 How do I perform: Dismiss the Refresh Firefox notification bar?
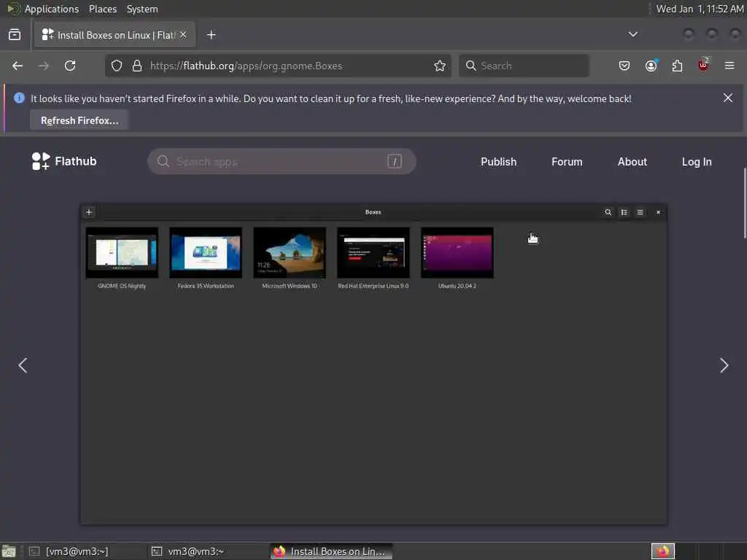[728, 98]
